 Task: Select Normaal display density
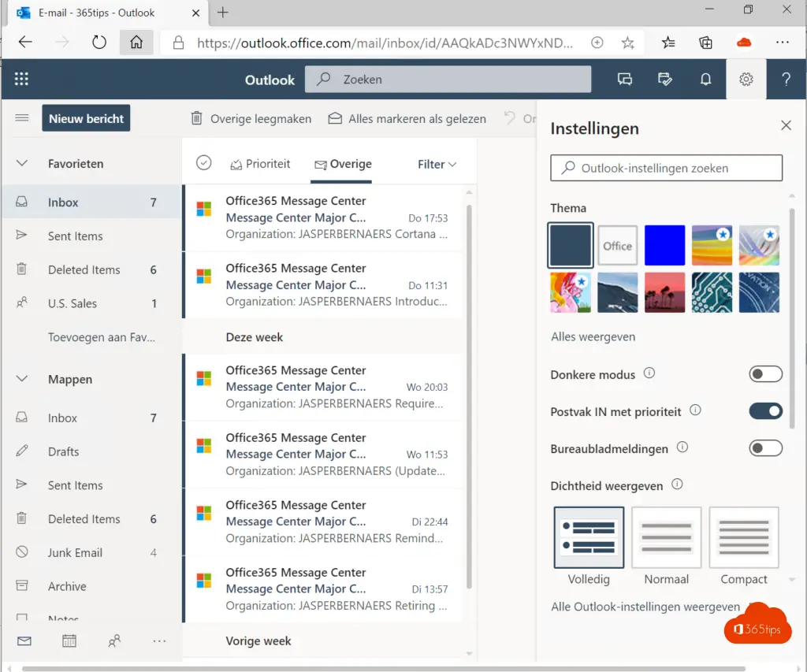coord(667,537)
